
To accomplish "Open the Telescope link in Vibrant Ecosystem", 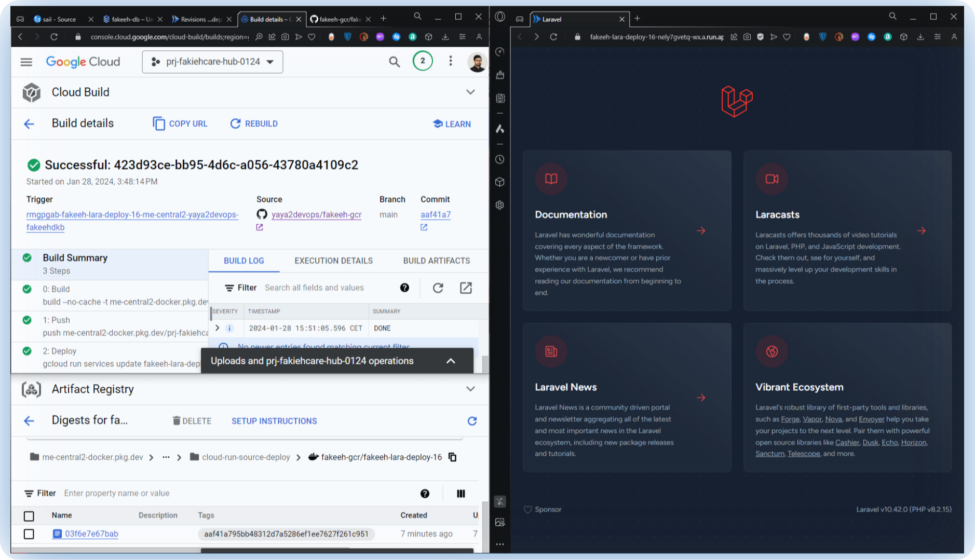I will (x=804, y=454).
